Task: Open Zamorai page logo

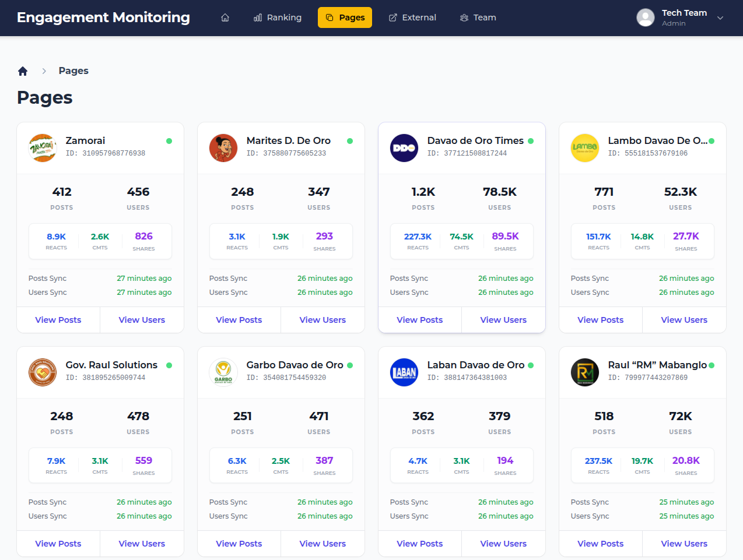Action: click(43, 148)
